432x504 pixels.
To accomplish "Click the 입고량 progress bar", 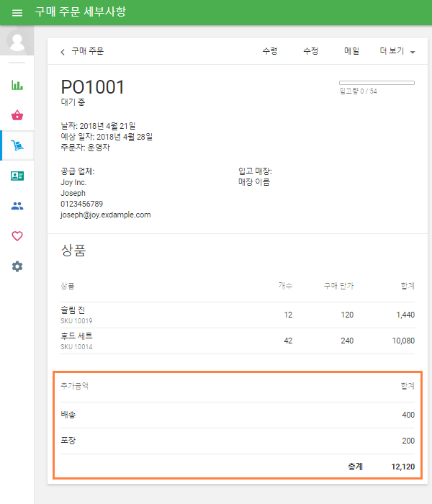I will pos(377,83).
